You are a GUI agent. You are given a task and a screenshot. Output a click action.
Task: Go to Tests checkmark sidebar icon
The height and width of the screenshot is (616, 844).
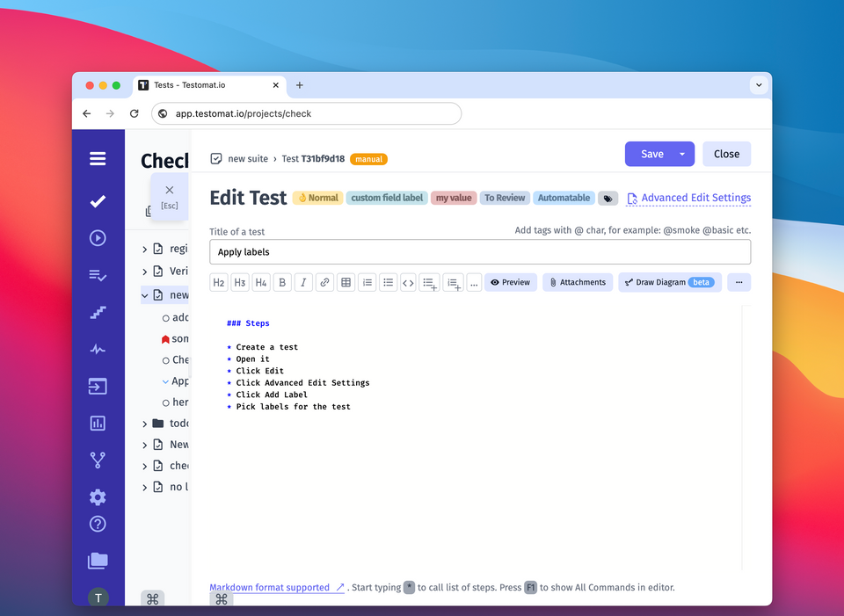(x=98, y=201)
